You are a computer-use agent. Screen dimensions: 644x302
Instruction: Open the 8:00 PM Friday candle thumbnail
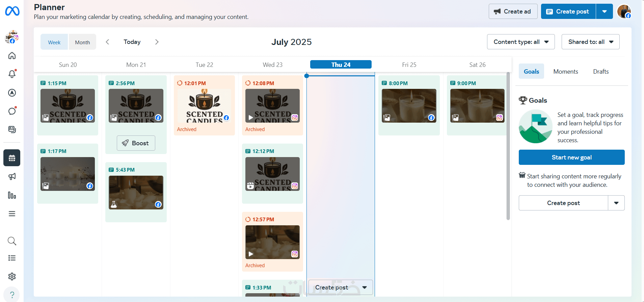409,106
